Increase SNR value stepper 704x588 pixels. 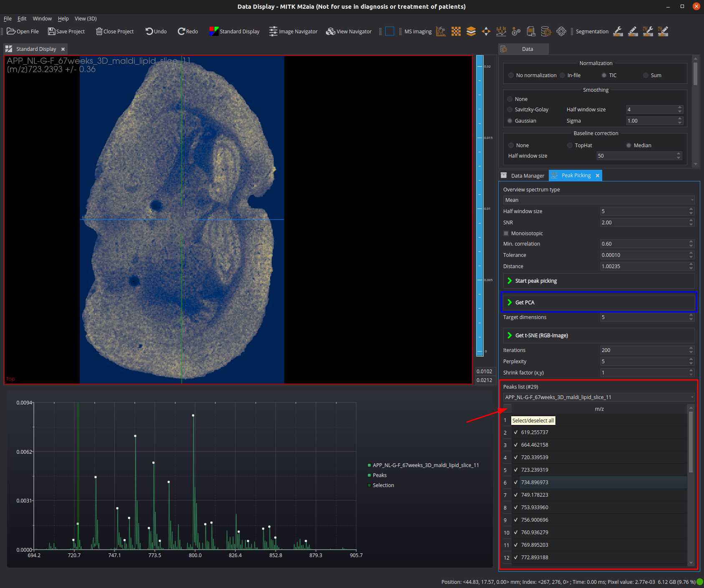tap(691, 220)
